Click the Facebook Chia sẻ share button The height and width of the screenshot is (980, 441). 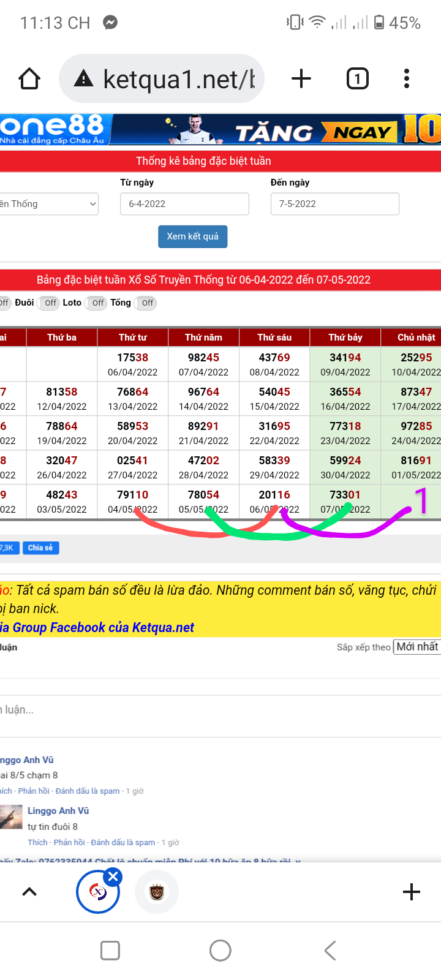click(41, 548)
